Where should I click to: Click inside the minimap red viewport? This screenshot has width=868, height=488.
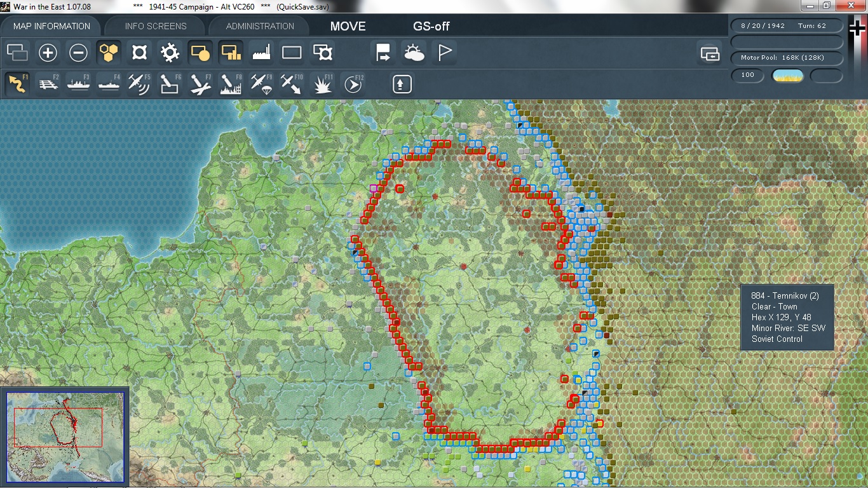coord(58,428)
